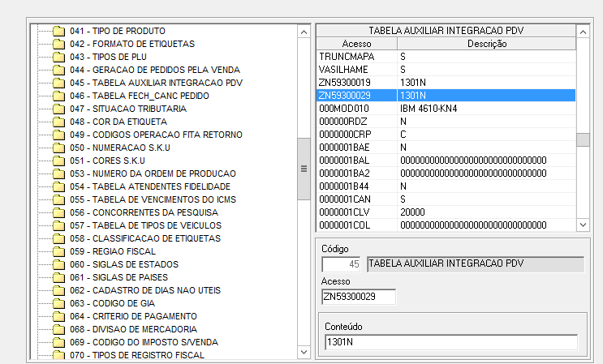Select the 0000001BAE row
The height and width of the screenshot is (364, 603).
(446, 148)
